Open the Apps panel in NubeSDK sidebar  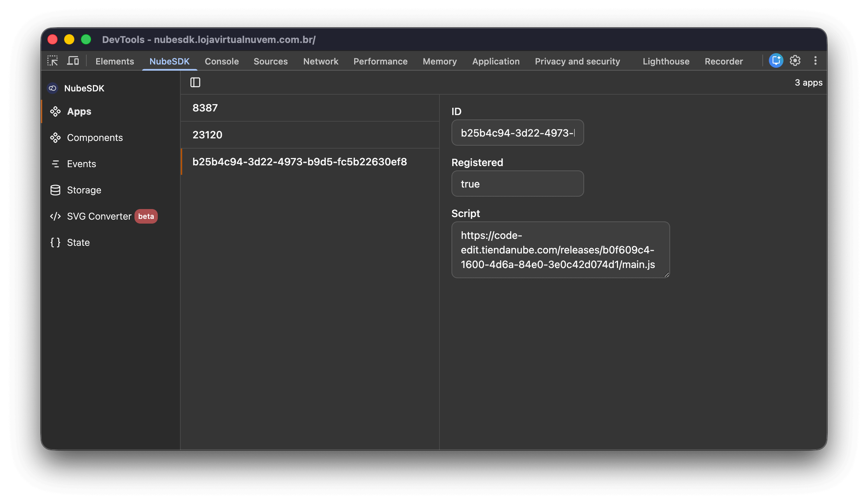79,111
